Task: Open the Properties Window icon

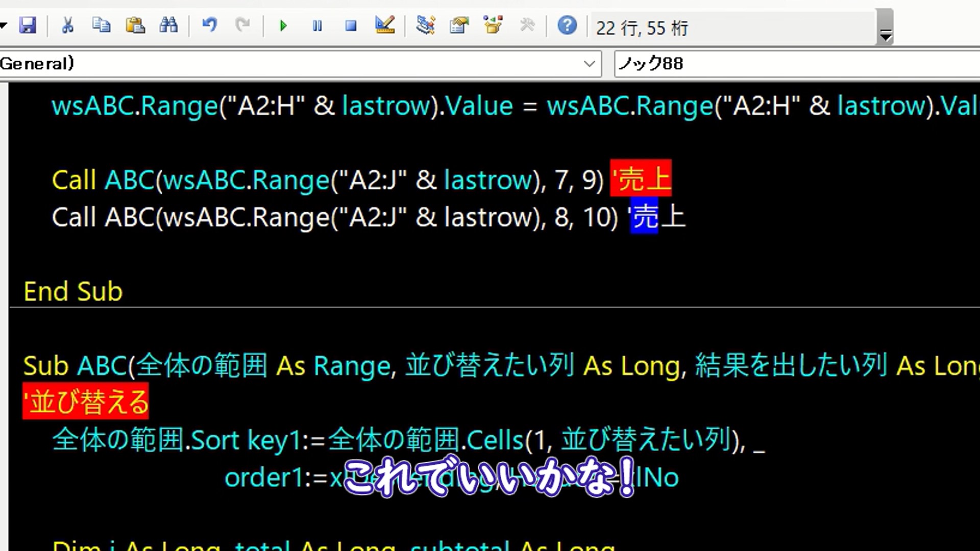Action: pyautogui.click(x=459, y=25)
